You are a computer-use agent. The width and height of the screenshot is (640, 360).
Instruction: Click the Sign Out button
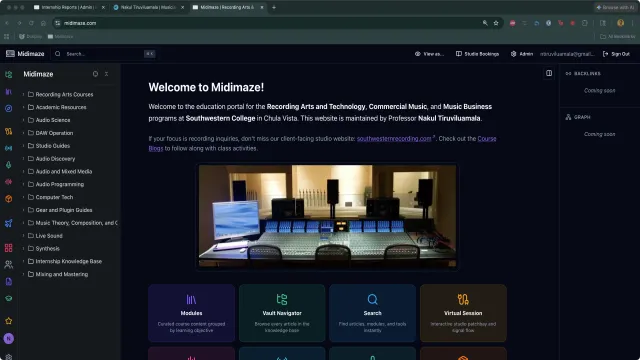pyautogui.click(x=616, y=54)
